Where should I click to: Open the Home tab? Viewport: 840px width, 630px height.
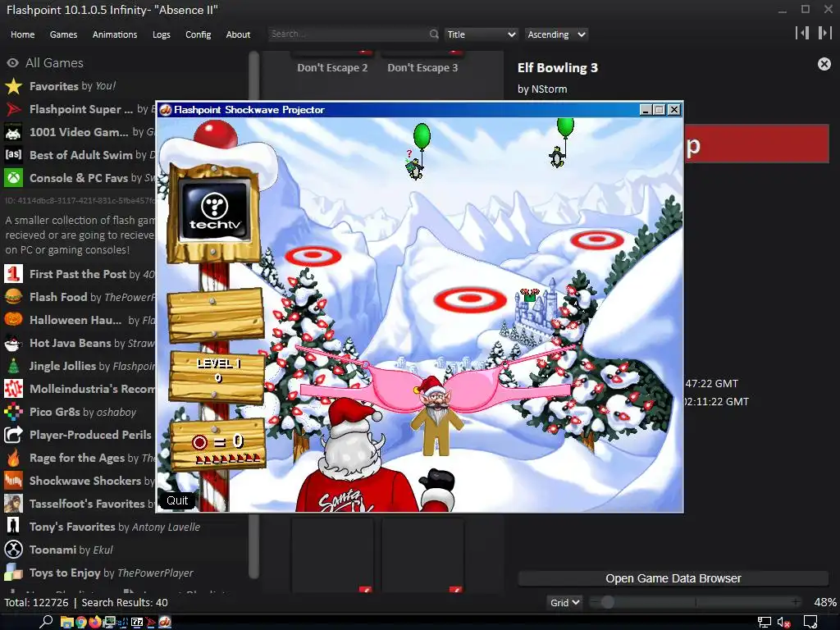point(22,34)
